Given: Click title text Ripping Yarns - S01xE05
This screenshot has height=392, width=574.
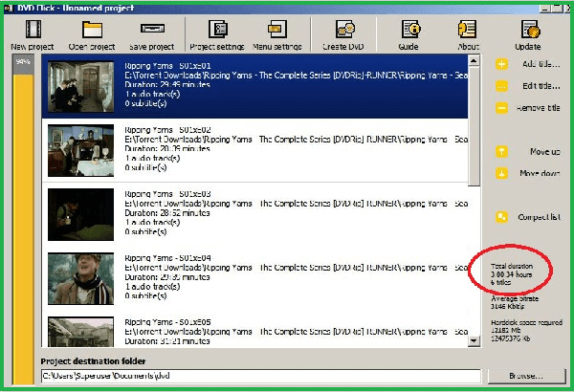Looking at the screenshot, I should [x=167, y=322].
